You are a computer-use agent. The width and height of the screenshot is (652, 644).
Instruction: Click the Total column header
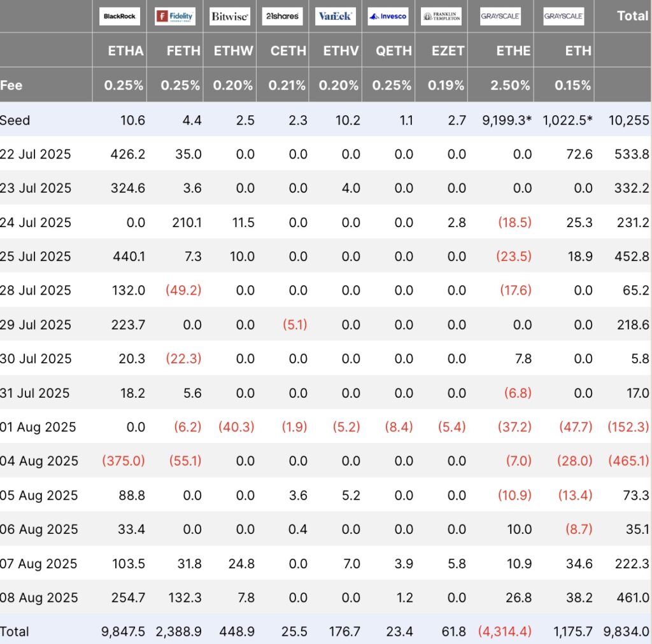click(632, 16)
